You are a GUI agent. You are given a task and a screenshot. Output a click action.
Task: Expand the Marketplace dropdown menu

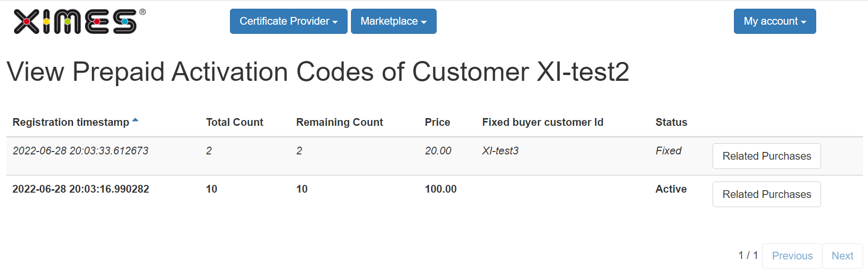point(394,21)
